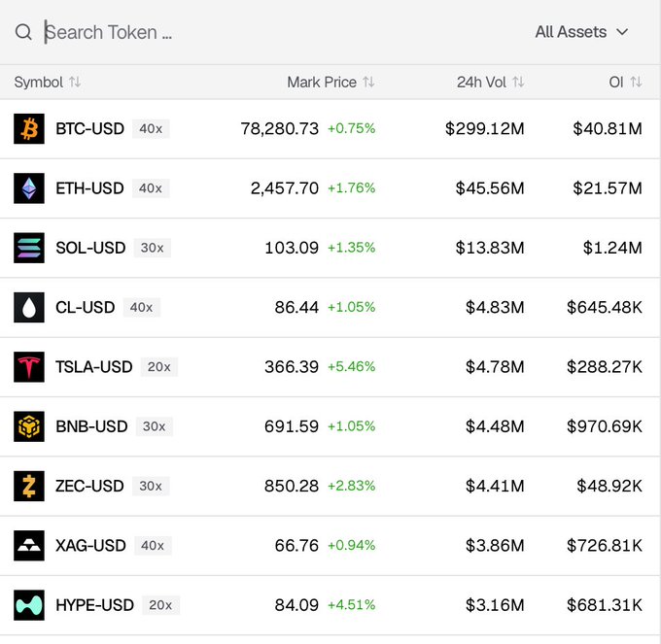Image resolution: width=661 pixels, height=644 pixels.
Task: Sort by OI arrows
Action: click(636, 82)
